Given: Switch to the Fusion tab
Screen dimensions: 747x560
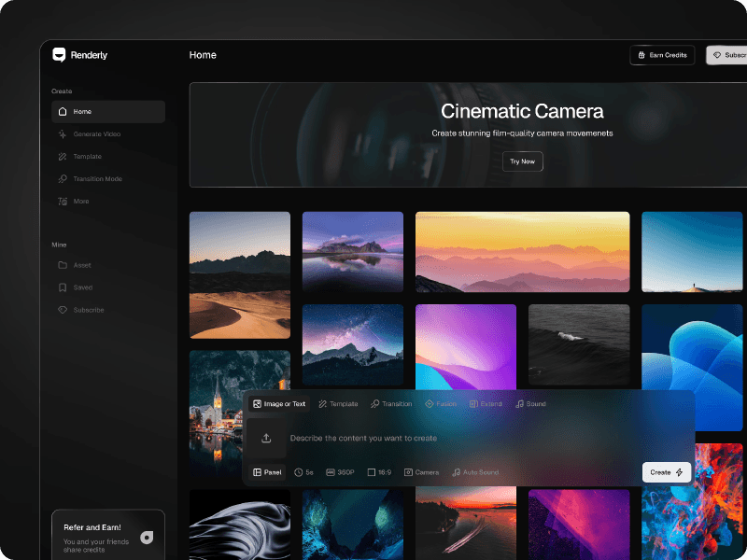Looking at the screenshot, I should click(441, 404).
